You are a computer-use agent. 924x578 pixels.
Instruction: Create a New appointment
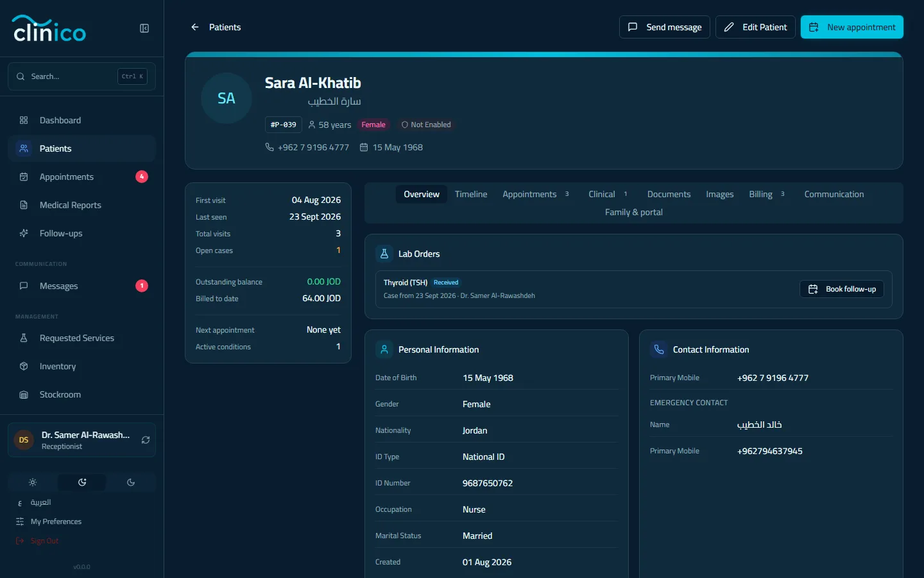click(x=851, y=27)
